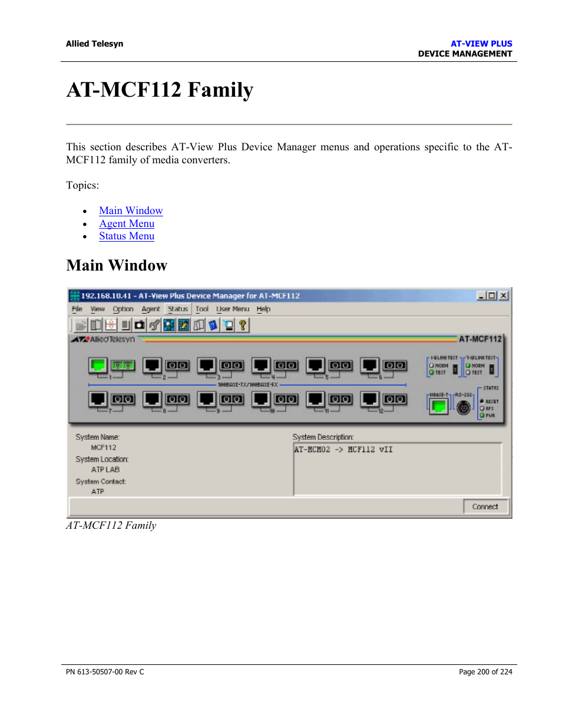Screen dimensions: 562x728
Task: Click the camera snapshot toolbar icon
Action: click(x=140, y=325)
